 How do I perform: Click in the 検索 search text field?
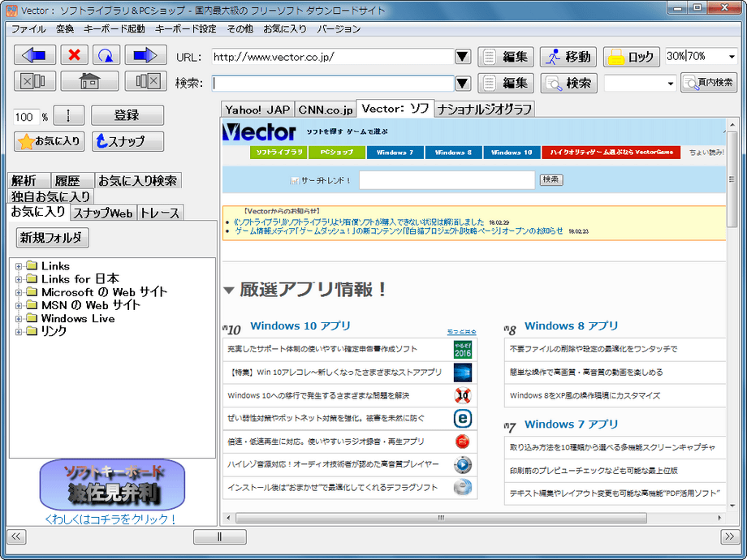[x=333, y=84]
